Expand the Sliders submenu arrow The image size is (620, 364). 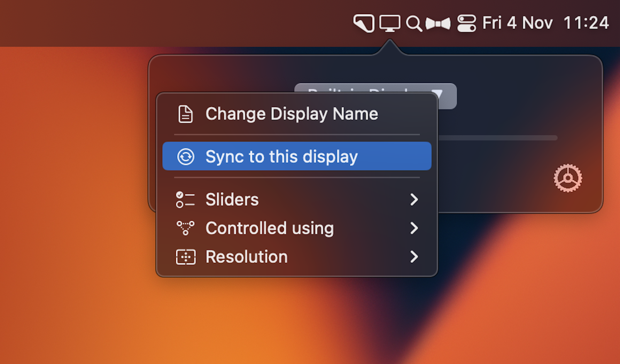pos(414,200)
